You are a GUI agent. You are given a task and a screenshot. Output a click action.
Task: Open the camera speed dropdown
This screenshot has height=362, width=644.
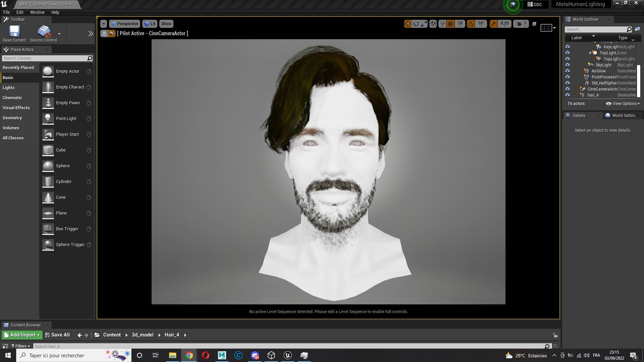521,24
